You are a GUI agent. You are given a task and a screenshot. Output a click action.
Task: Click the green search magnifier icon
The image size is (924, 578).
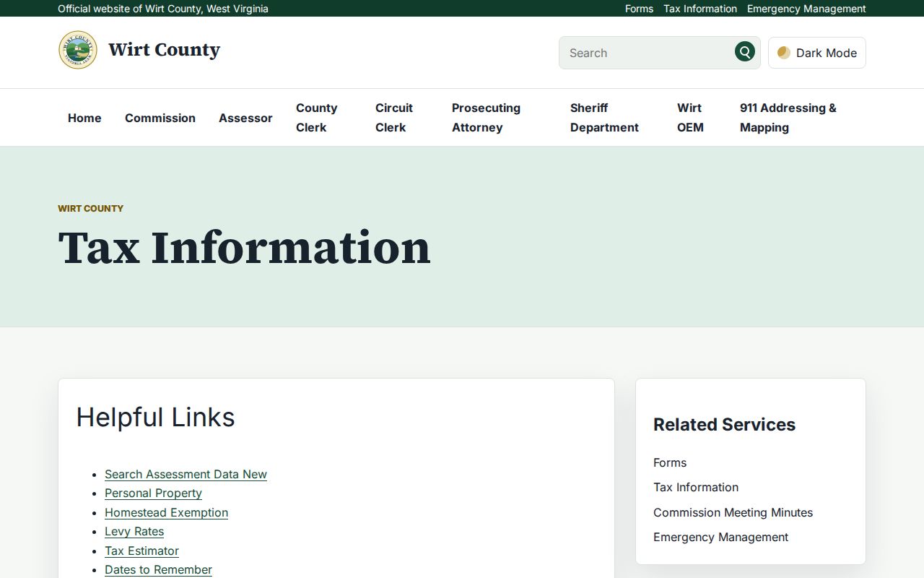(x=745, y=52)
